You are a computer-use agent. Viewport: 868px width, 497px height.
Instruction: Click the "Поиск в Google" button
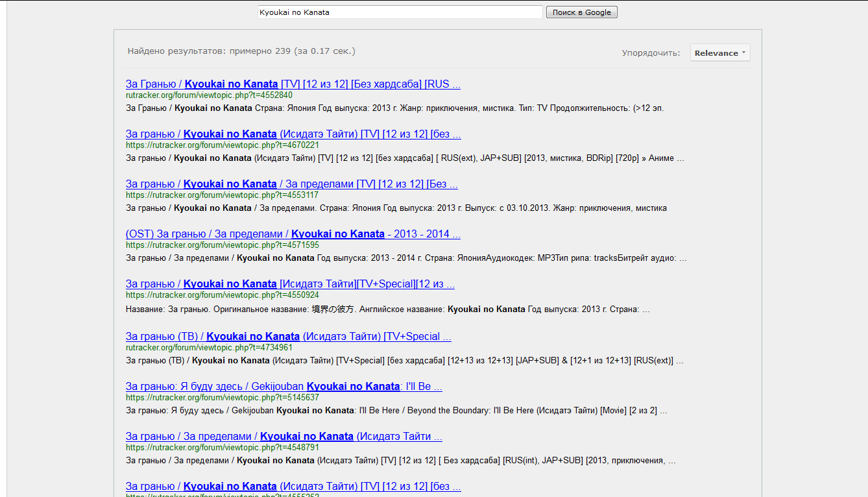[582, 12]
